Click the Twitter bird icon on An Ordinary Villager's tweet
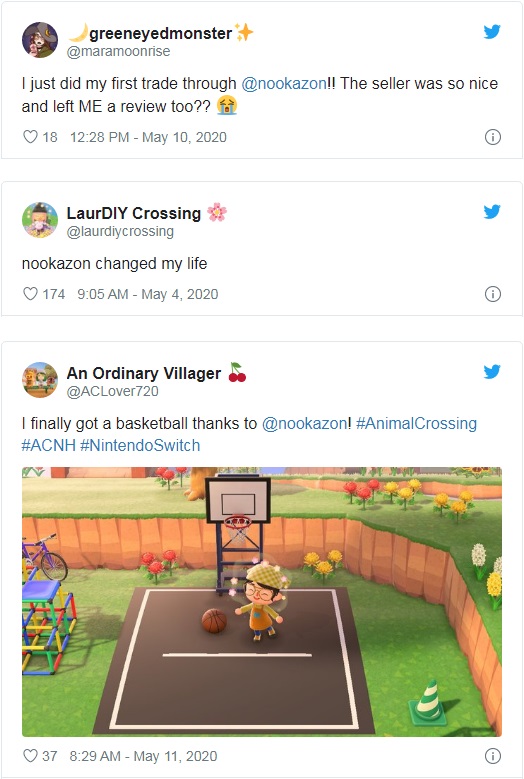This screenshot has height=779, width=524. coord(492,372)
